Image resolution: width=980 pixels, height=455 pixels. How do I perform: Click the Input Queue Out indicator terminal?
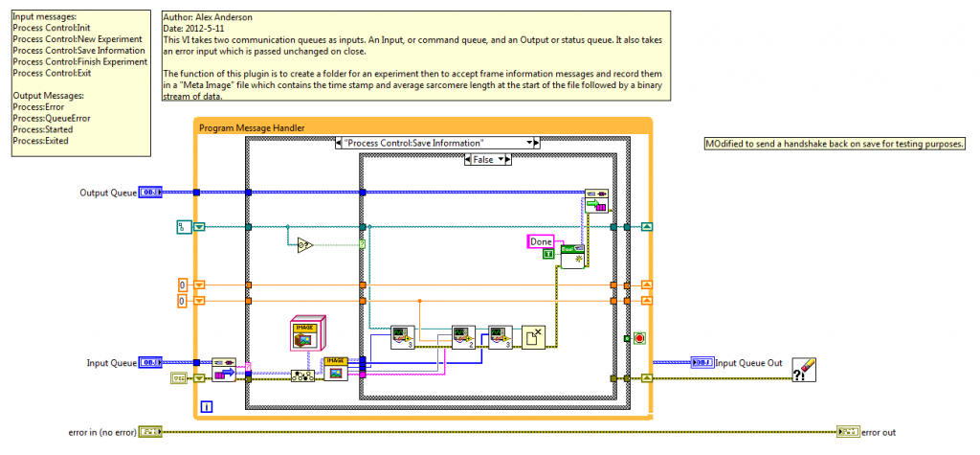click(701, 363)
